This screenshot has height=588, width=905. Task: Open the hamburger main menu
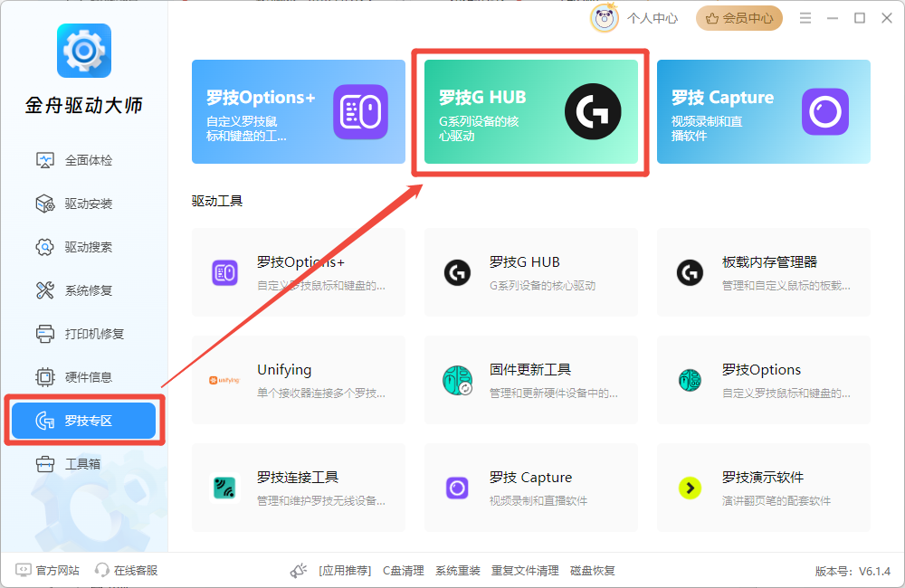[805, 18]
